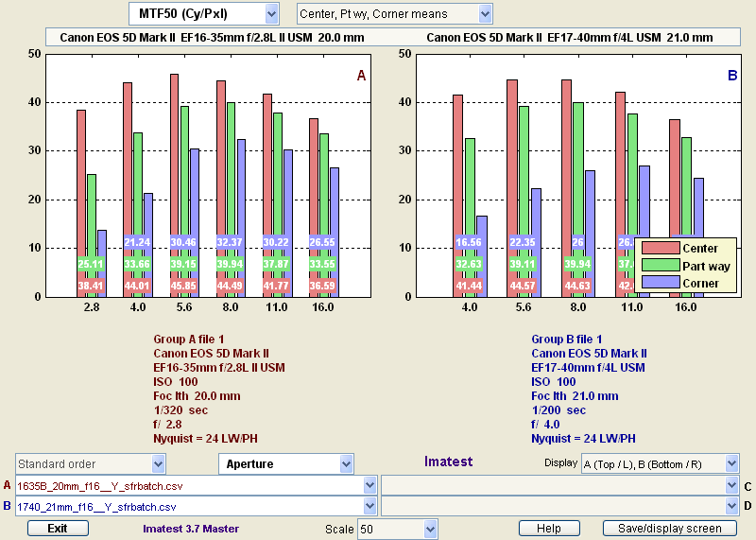The image size is (756, 540).
Task: Open the Center, Pt wy, Corner means dropdown
Action: tap(394, 14)
